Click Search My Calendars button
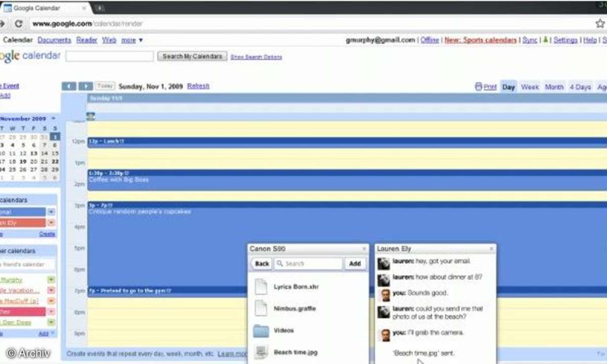The image size is (607, 364). [x=192, y=57]
